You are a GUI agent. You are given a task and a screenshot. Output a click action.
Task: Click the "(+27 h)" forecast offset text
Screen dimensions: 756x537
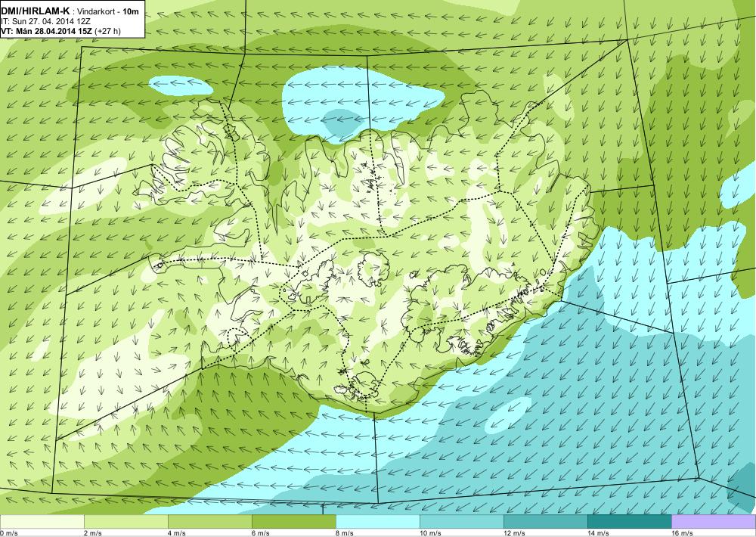click(108, 31)
